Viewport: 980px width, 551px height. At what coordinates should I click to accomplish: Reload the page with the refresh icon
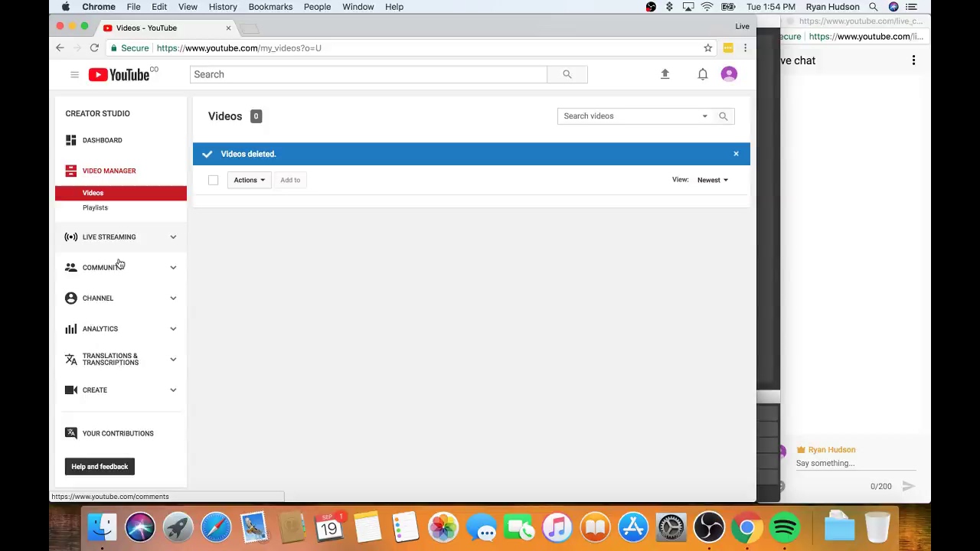(94, 48)
